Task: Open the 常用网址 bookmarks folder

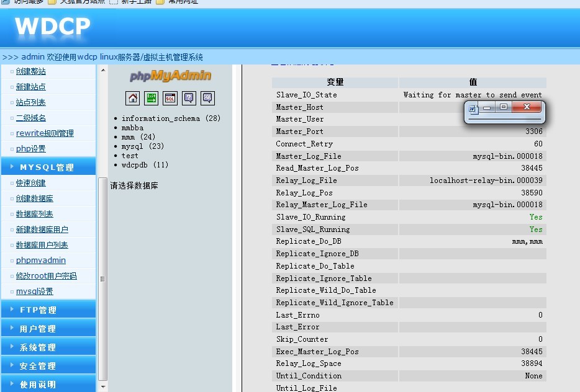Action: [183, 2]
